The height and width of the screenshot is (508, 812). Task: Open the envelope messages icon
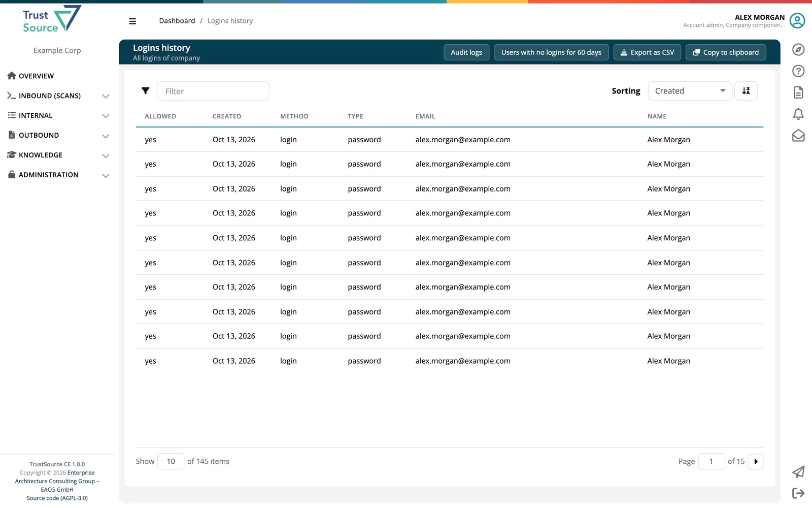point(798,136)
